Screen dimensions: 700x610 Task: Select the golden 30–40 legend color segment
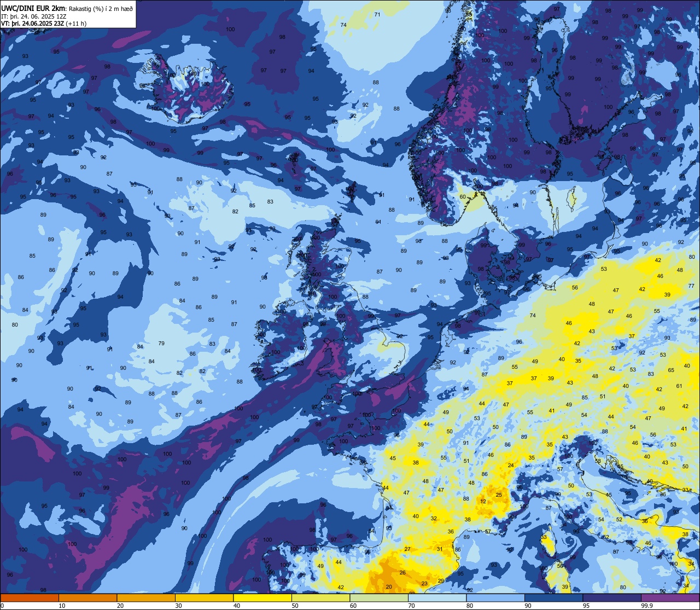coord(204,597)
